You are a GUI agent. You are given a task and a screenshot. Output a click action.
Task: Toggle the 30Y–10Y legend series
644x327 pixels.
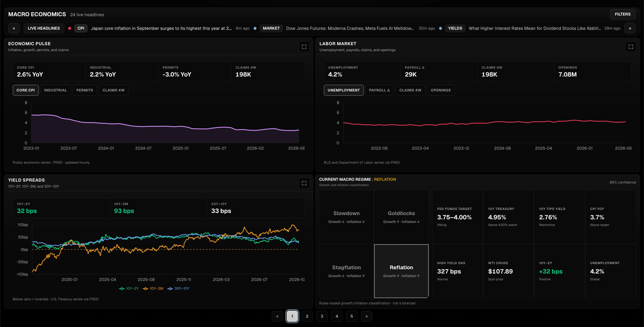pyautogui.click(x=178, y=288)
